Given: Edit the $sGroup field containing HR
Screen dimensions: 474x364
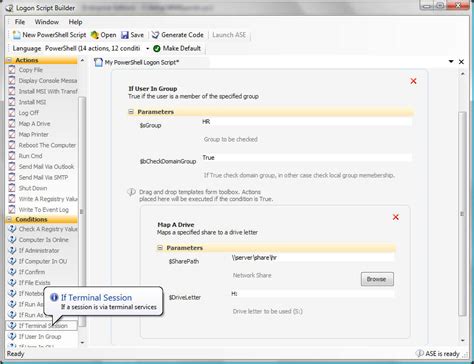Looking at the screenshot, I should click(306, 122).
